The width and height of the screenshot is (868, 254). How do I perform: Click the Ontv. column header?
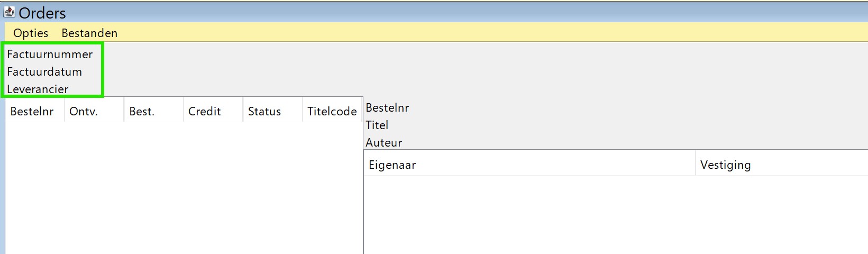coord(84,111)
